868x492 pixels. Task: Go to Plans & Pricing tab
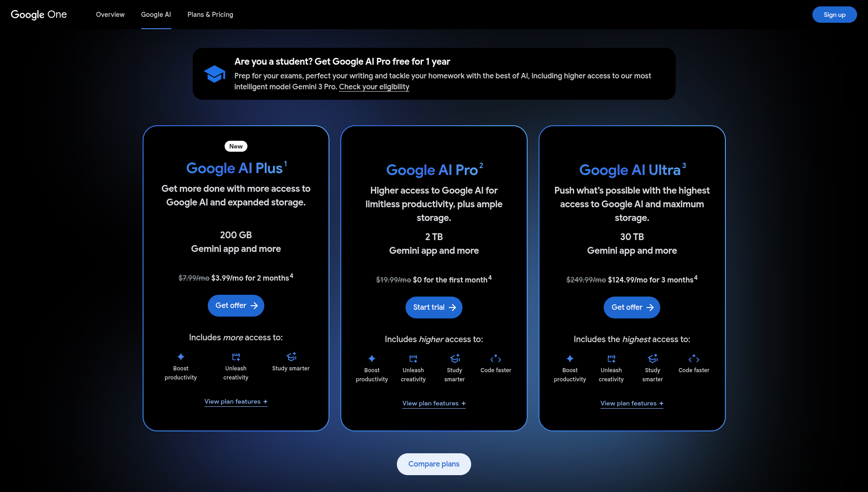pos(211,15)
